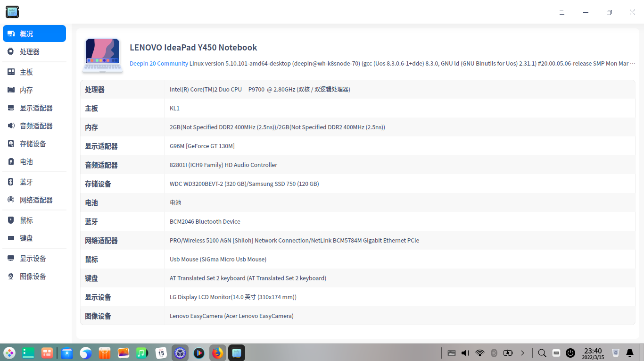644x361 pixels.
Task: Click the 图像设备 label in the overview table
Action: coord(98,316)
